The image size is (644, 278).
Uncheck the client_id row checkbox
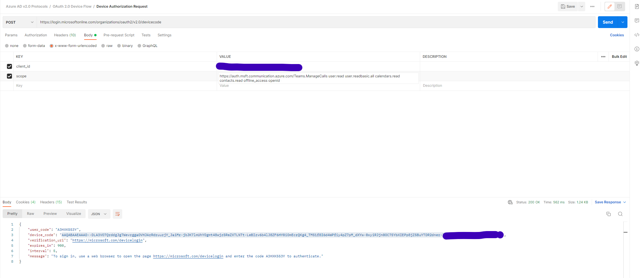click(x=9, y=66)
